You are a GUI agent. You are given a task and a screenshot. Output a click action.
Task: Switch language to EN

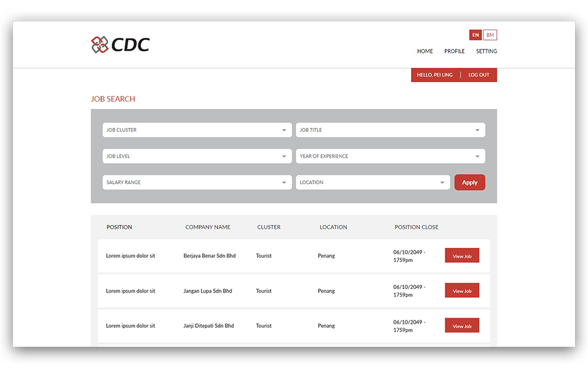pos(475,35)
